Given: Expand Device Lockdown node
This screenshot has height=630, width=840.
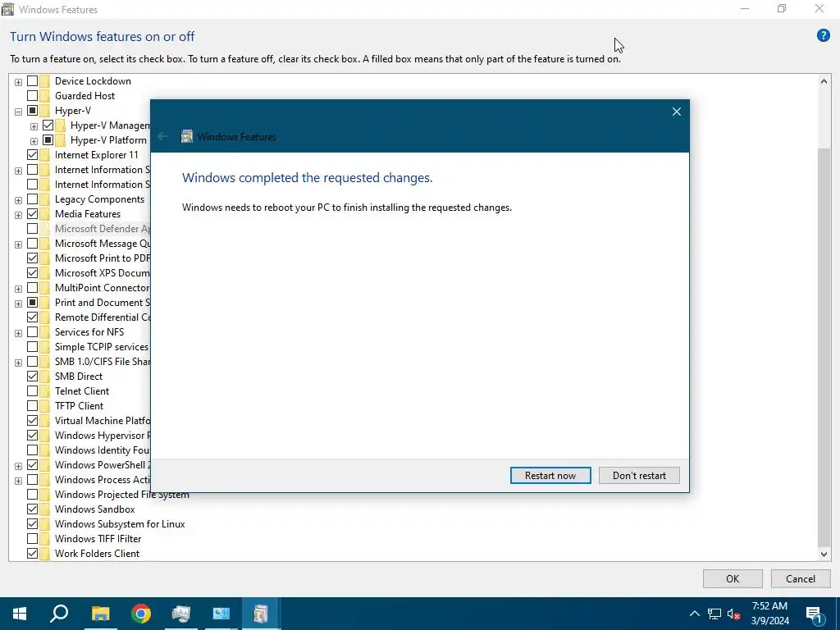Looking at the screenshot, I should (x=18, y=82).
